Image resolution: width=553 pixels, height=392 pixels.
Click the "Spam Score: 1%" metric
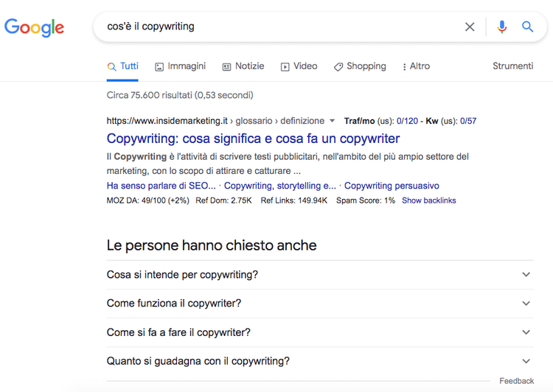[366, 200]
